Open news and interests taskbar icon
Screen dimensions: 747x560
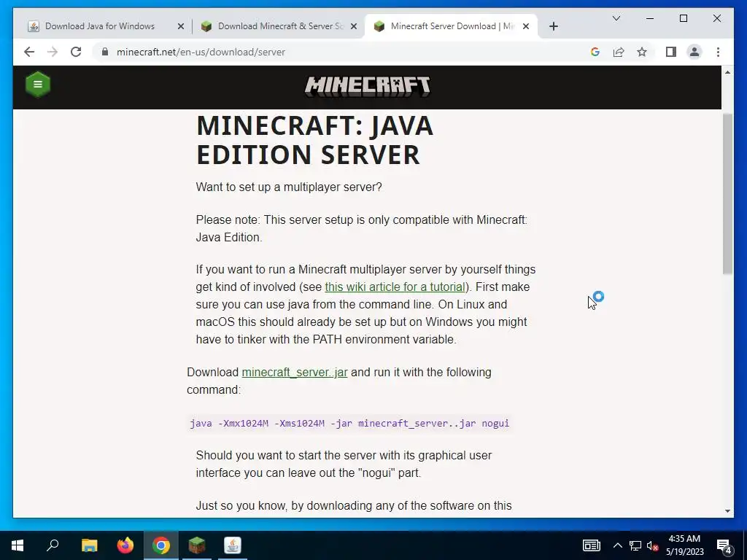(591, 545)
